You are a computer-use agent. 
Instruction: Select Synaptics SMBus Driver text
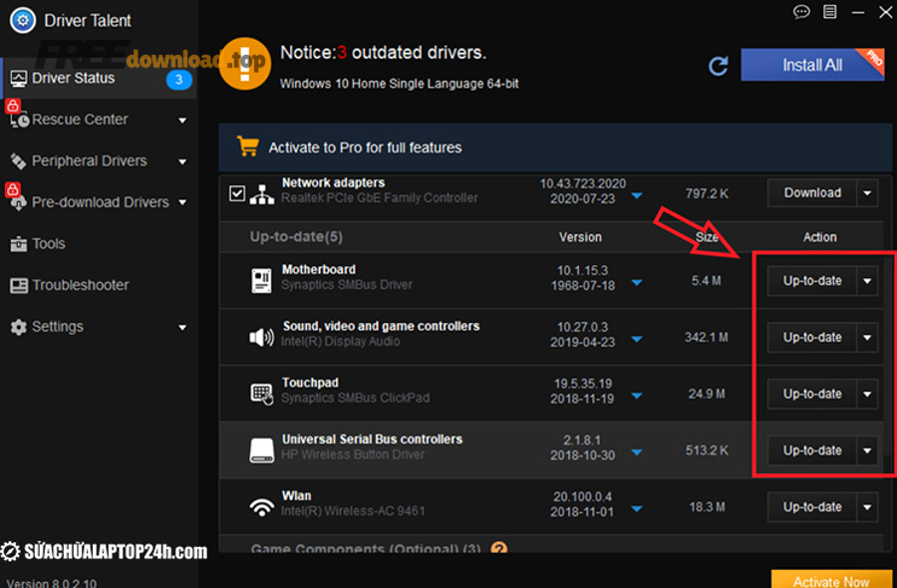pyautogui.click(x=347, y=285)
